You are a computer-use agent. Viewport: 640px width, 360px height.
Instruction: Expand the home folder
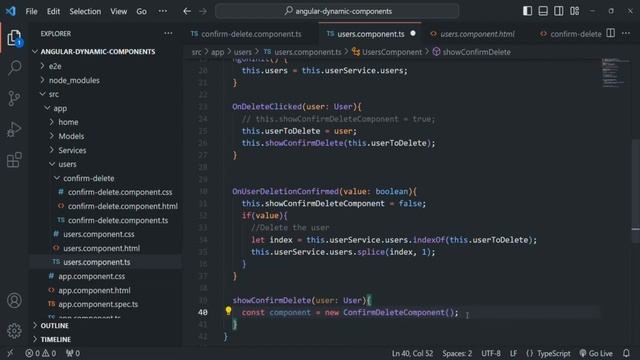pyautogui.click(x=68, y=122)
